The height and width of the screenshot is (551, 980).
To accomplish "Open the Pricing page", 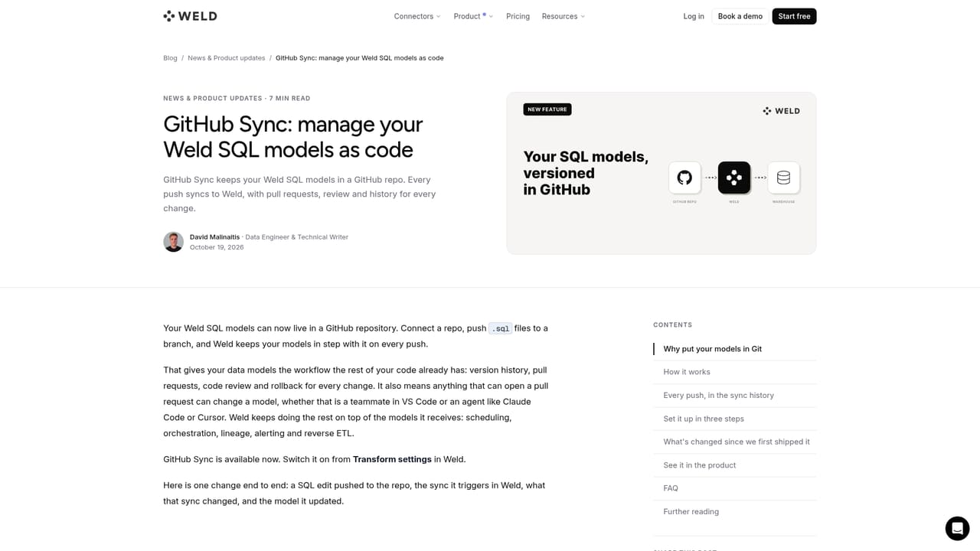I will pyautogui.click(x=518, y=16).
